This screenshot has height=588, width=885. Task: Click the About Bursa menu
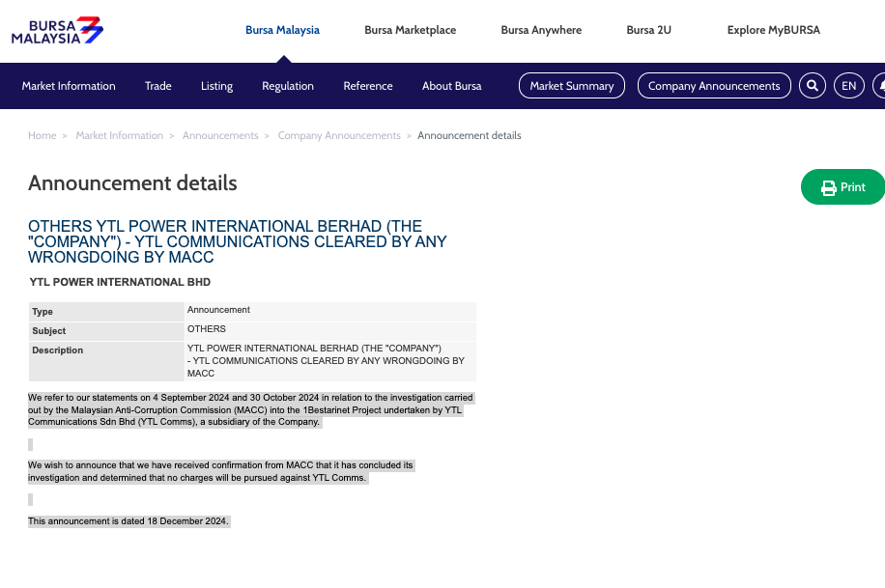click(x=451, y=86)
